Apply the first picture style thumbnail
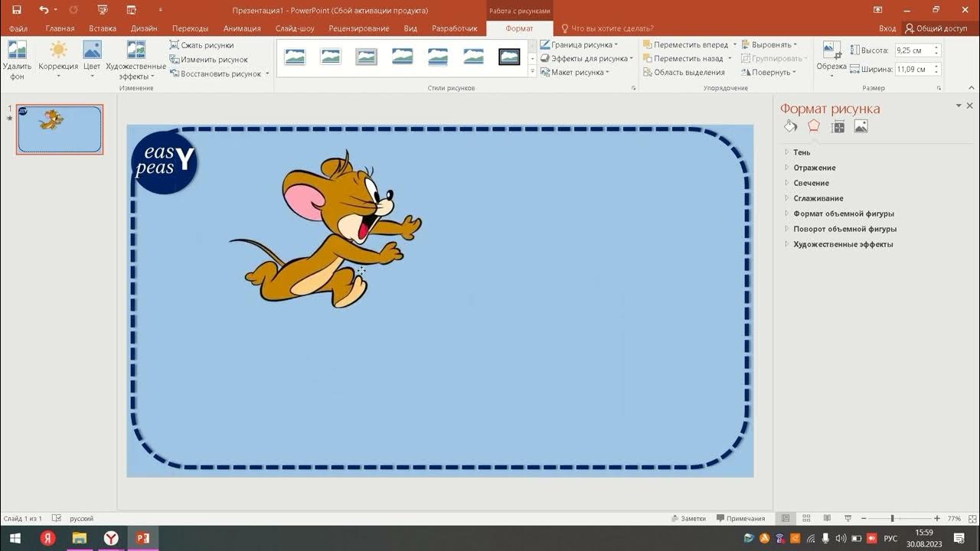The image size is (980, 551). tap(295, 57)
